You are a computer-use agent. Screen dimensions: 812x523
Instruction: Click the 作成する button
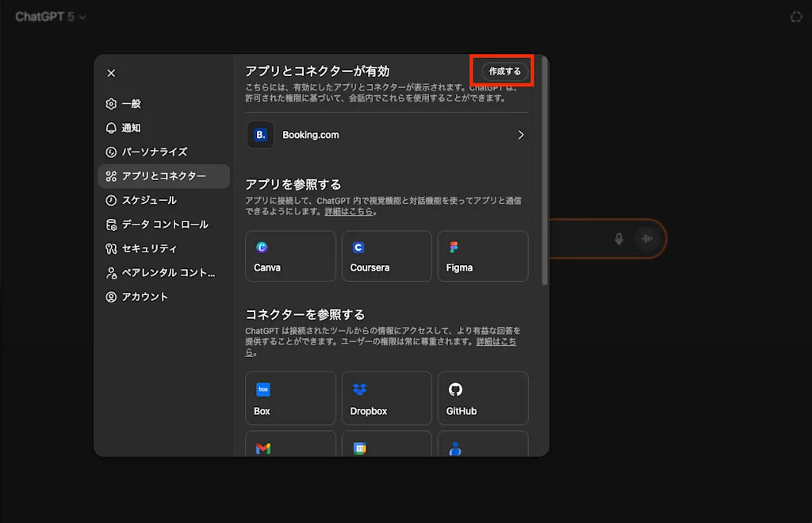coord(504,71)
